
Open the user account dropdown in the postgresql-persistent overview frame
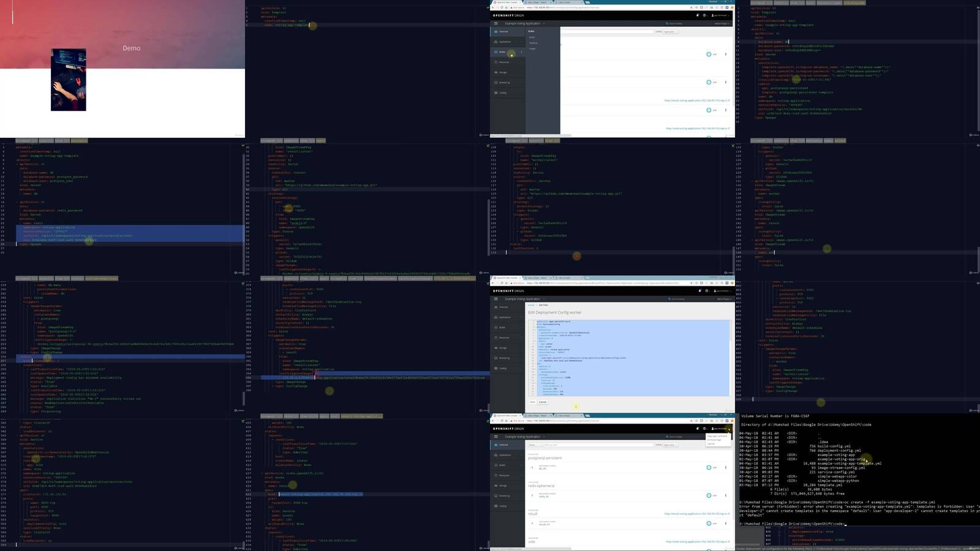click(720, 429)
